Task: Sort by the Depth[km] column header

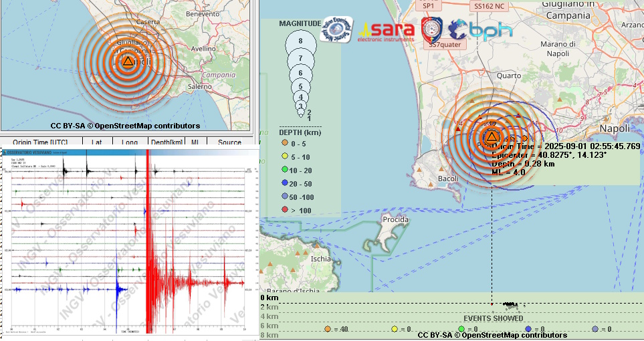Action: click(x=167, y=142)
